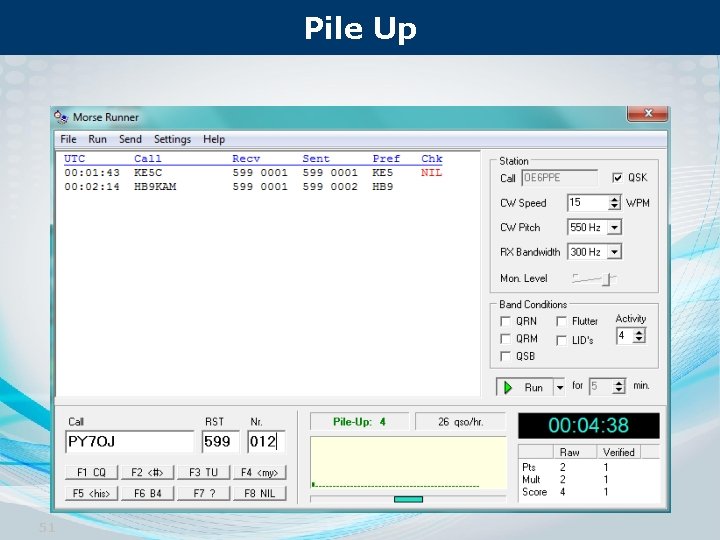Screen dimensions: 720x540
Task: Enable QSB band condition
Action: point(505,356)
